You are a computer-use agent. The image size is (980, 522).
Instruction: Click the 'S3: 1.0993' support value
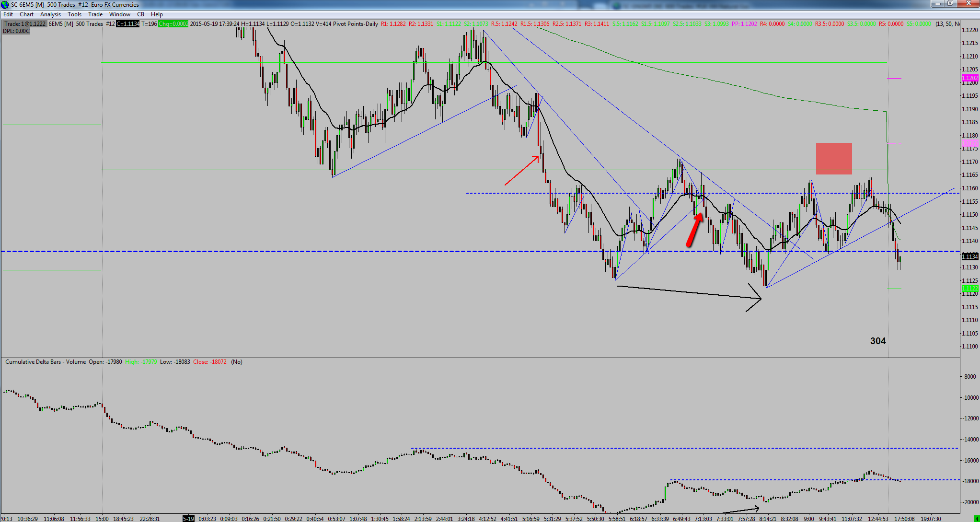tap(716, 24)
